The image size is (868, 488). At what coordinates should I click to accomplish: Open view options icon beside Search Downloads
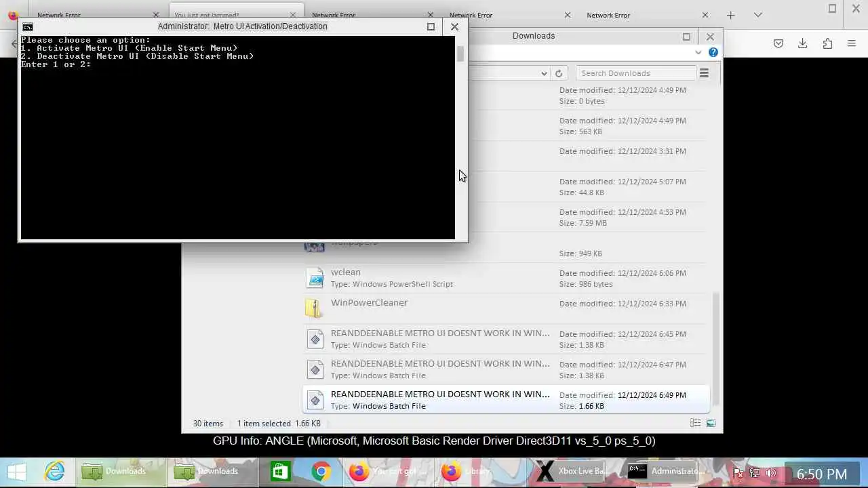704,73
